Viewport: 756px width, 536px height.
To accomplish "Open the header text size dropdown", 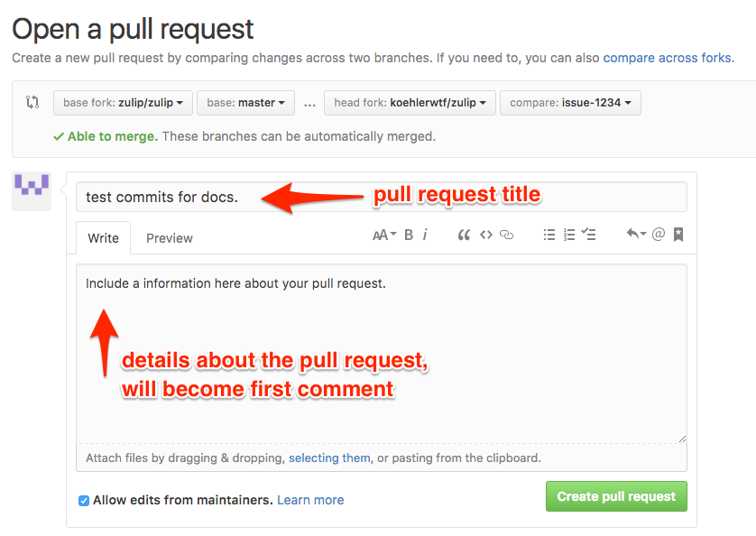I will pyautogui.click(x=384, y=235).
